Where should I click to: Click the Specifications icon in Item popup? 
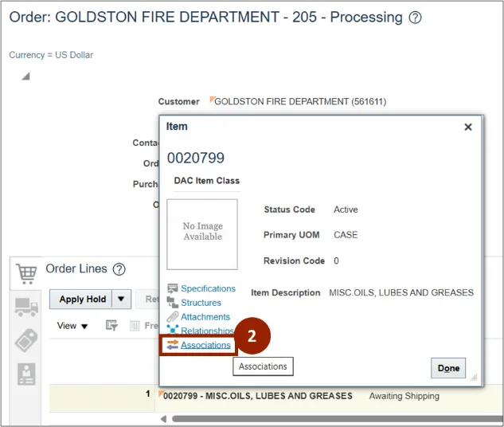(x=172, y=288)
